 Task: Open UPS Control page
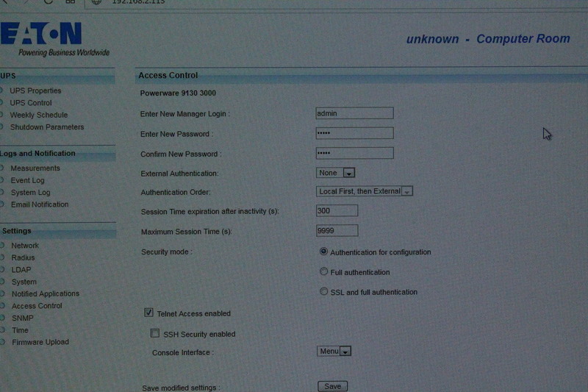pos(31,103)
